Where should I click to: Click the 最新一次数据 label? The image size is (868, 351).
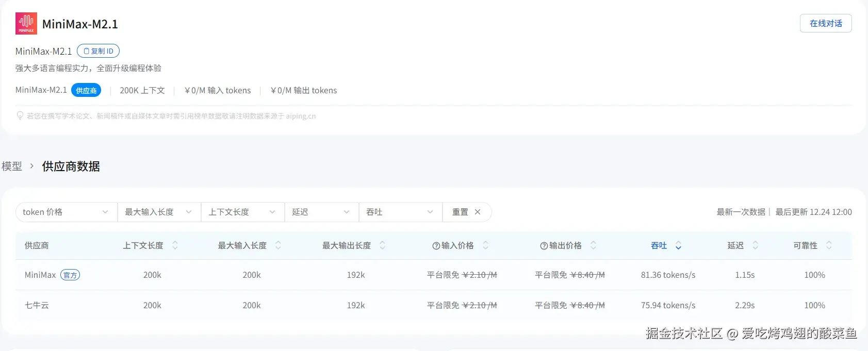741,212
